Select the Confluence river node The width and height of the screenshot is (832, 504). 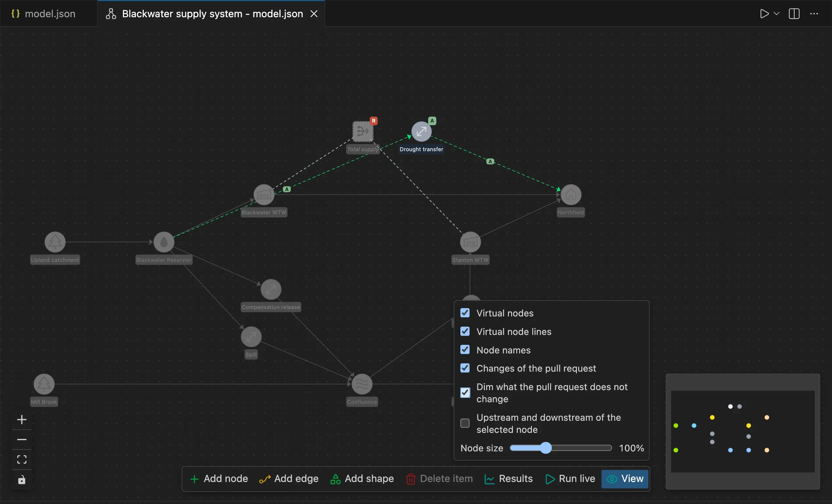(362, 384)
